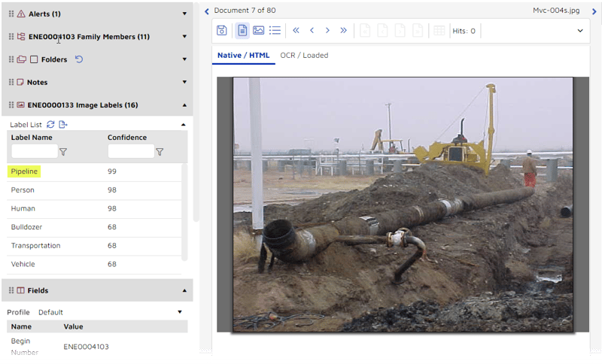Select the Native / HTML tab
The height and width of the screenshot is (364, 602).
[243, 55]
